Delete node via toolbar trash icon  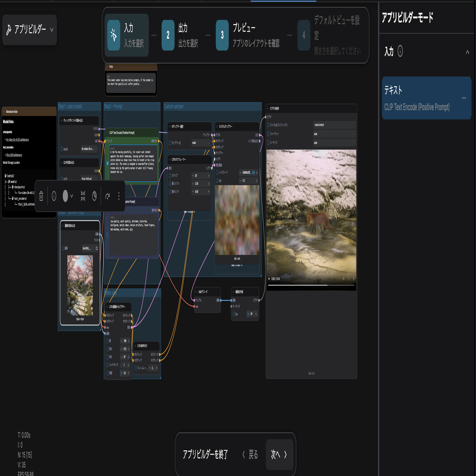point(41,196)
